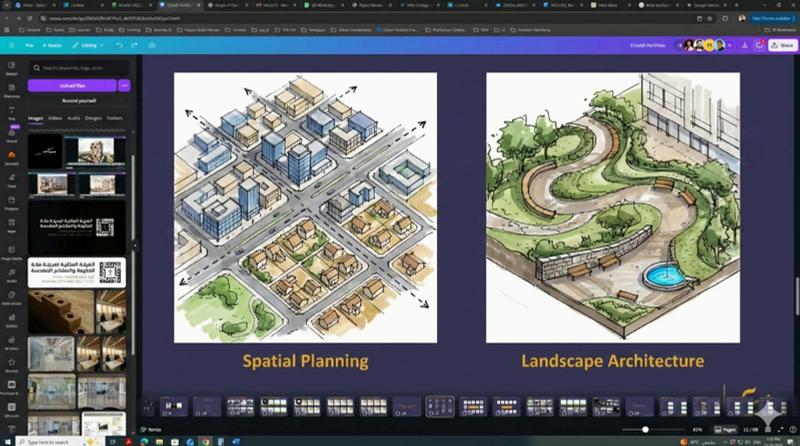Image resolution: width=800 pixels, height=446 pixels.
Task: Open the Starred sidebar item
Action: tap(11, 365)
